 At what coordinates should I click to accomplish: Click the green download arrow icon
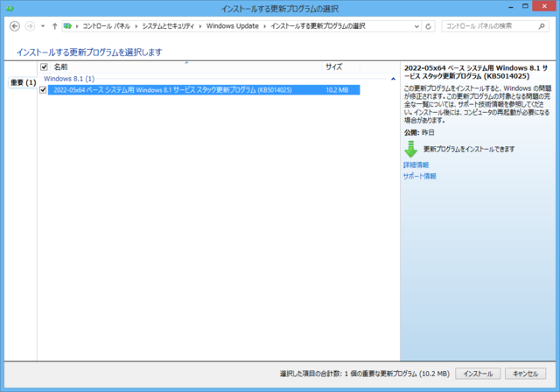[x=410, y=149]
